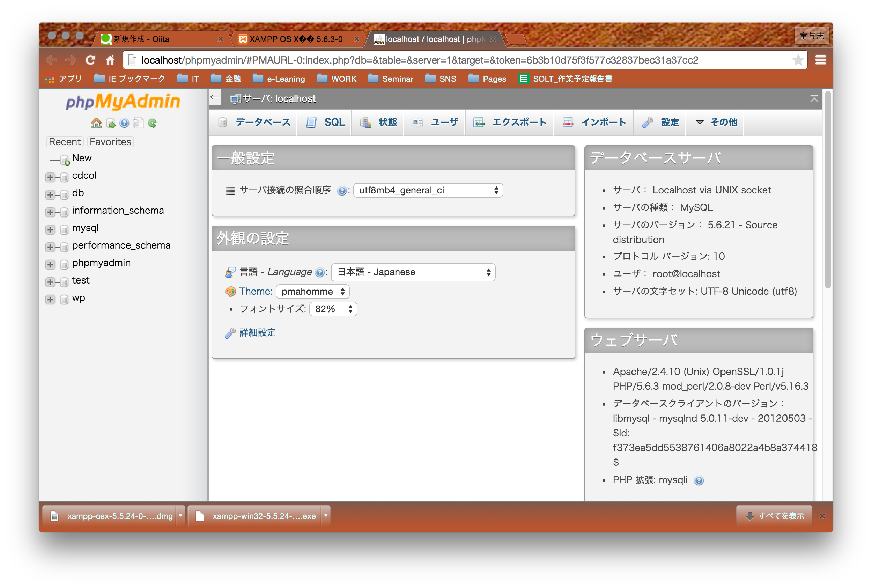
Task: Select the information_schema database name
Action: click(x=118, y=211)
